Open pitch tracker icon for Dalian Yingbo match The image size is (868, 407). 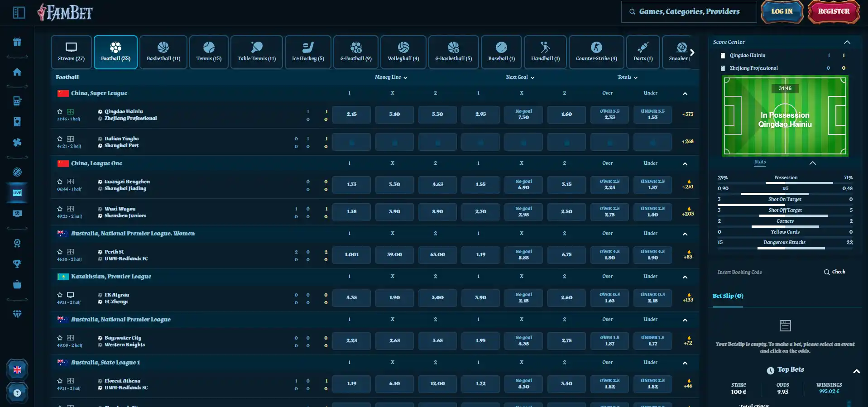[x=71, y=139]
